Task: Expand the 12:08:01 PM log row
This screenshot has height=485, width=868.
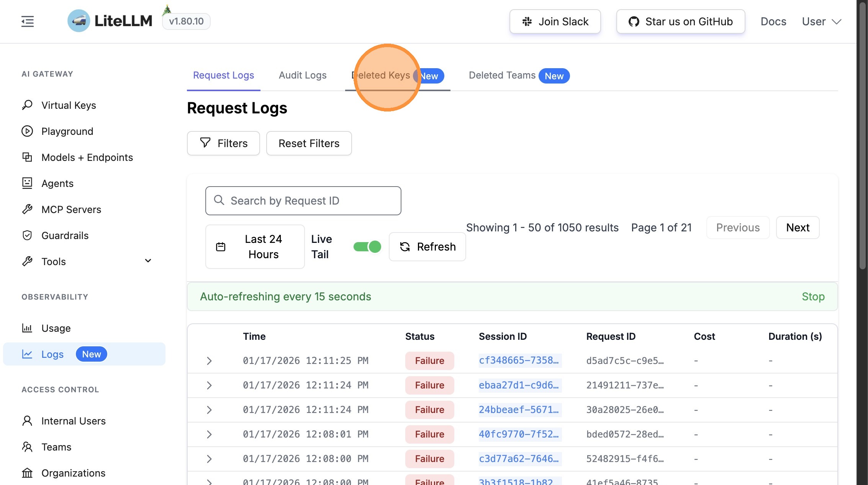Action: (209, 434)
